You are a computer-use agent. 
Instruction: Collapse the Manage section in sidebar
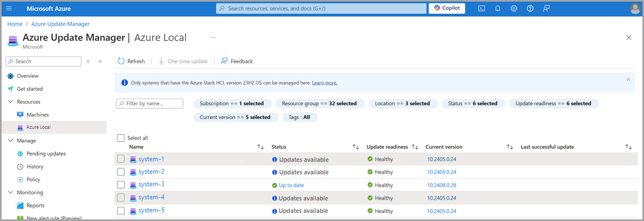tap(11, 141)
